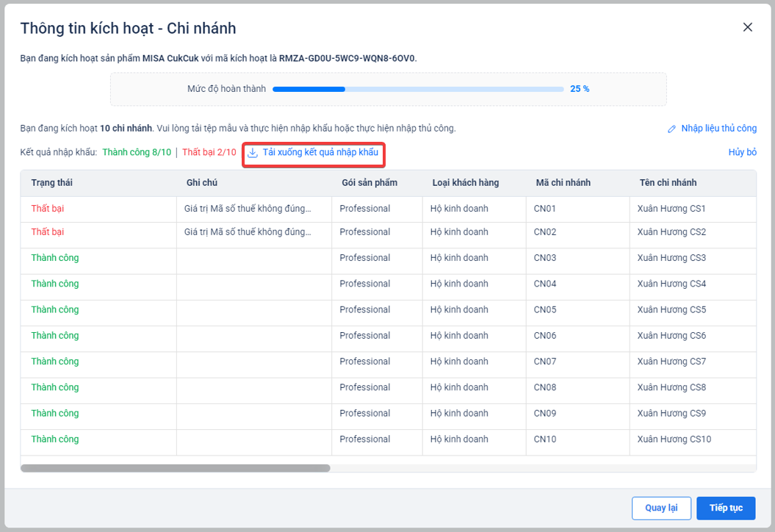Select the Gói sản phẩm column header
The image size is (775, 532).
pyautogui.click(x=370, y=182)
